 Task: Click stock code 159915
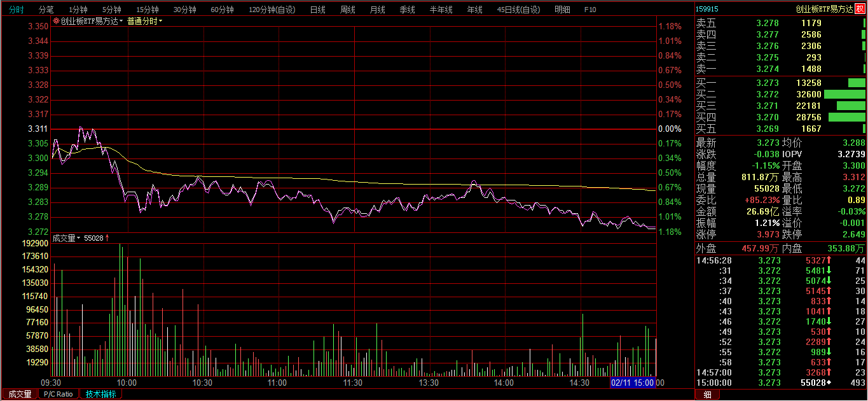(x=707, y=9)
